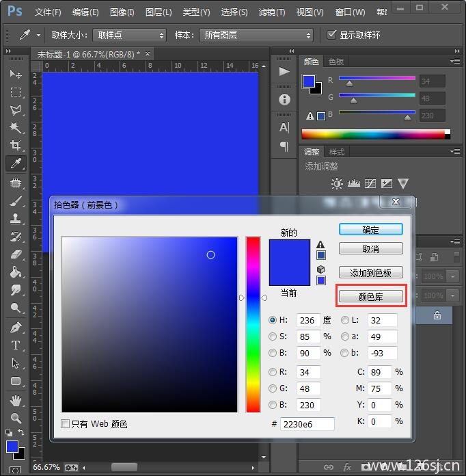This screenshot has width=466, height=476.
Task: Select the Rounded Rectangle shape tool
Action: pos(16,381)
